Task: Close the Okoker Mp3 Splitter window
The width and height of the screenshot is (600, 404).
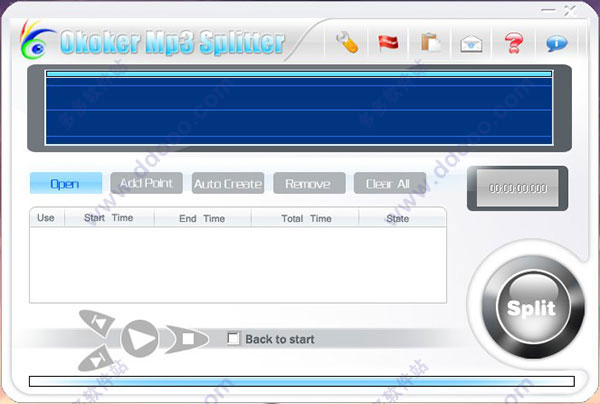Action: [x=570, y=10]
